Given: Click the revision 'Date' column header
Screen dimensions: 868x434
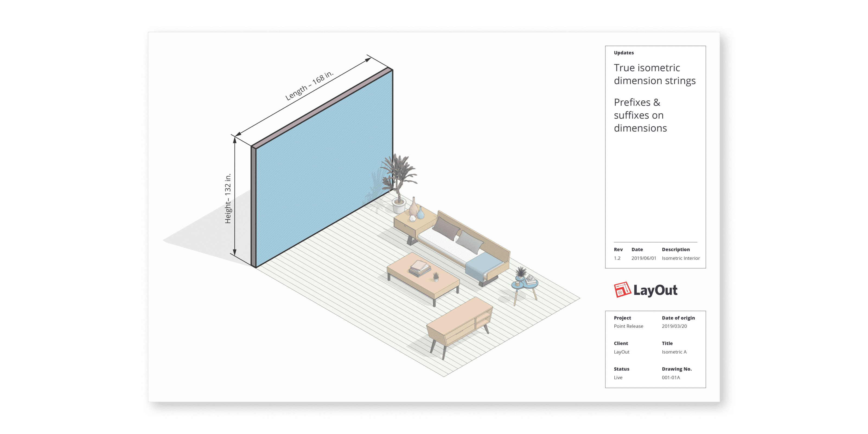Looking at the screenshot, I should tap(637, 250).
